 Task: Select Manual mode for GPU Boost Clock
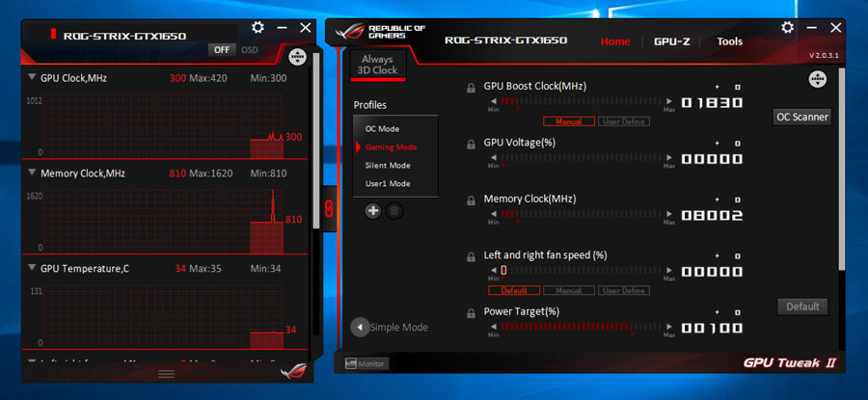tap(569, 121)
